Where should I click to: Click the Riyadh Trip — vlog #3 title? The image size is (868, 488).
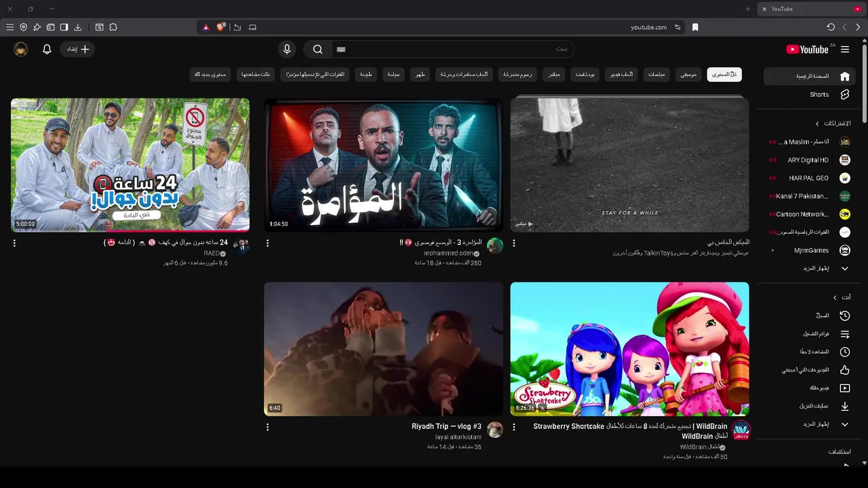coord(446,426)
